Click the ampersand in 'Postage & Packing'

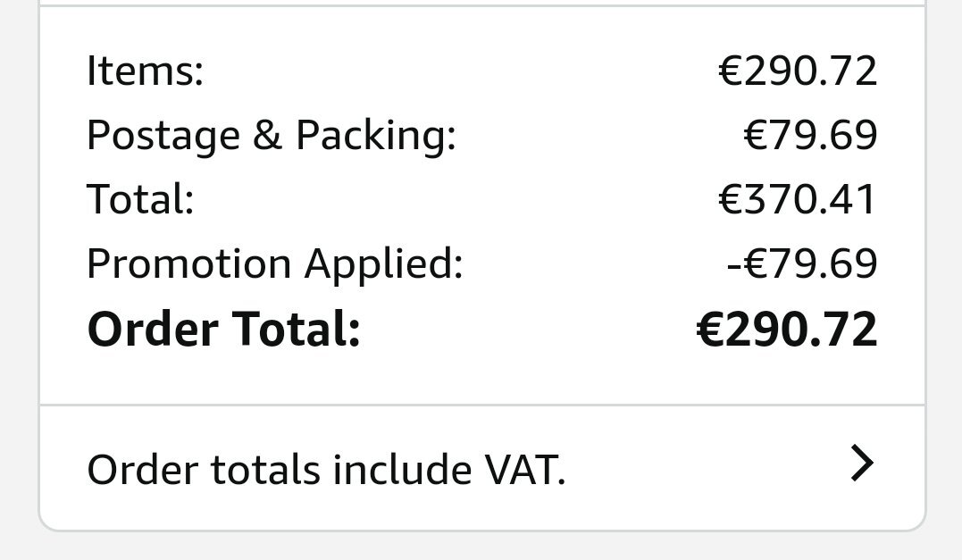point(267,135)
